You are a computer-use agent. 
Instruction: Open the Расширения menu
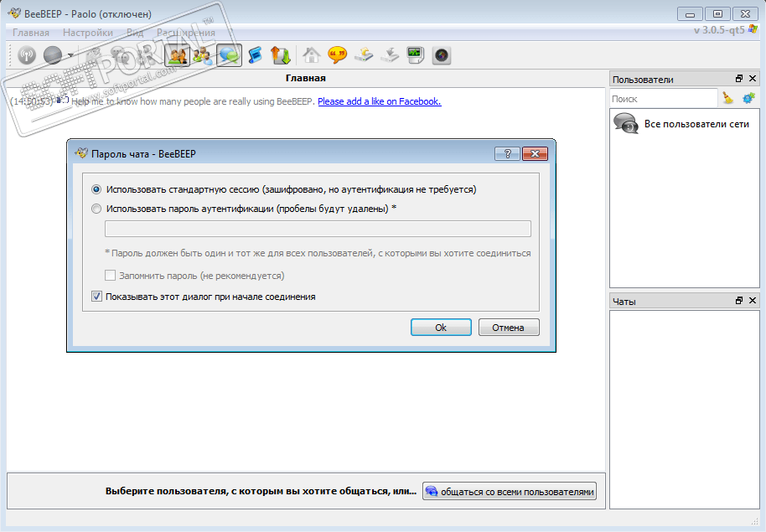pos(186,33)
